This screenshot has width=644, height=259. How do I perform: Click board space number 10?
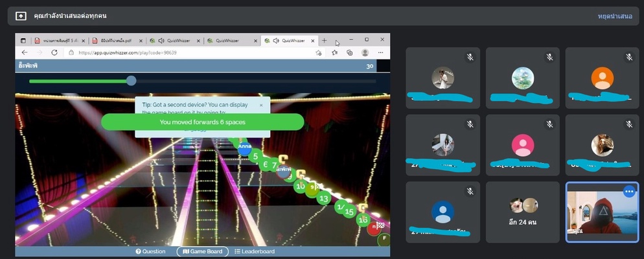tap(301, 186)
